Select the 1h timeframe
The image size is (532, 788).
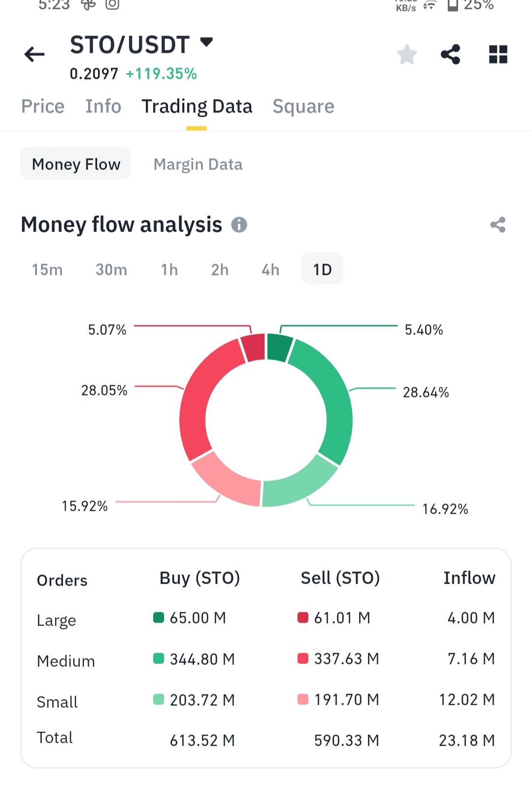[169, 270]
